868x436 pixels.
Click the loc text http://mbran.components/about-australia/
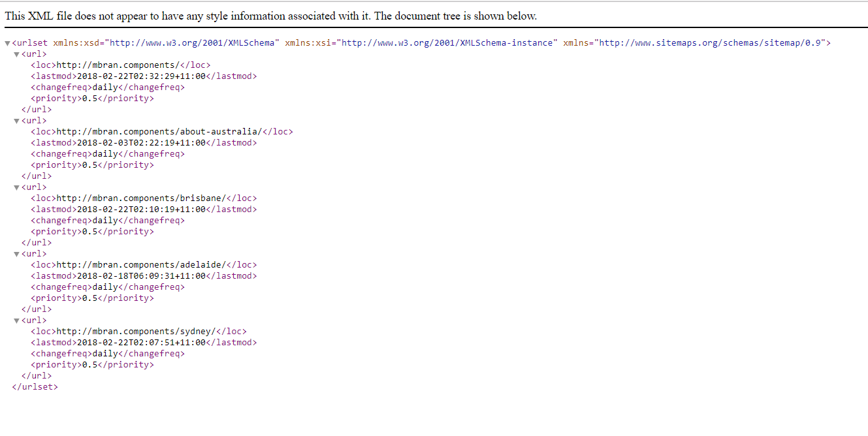click(x=159, y=131)
